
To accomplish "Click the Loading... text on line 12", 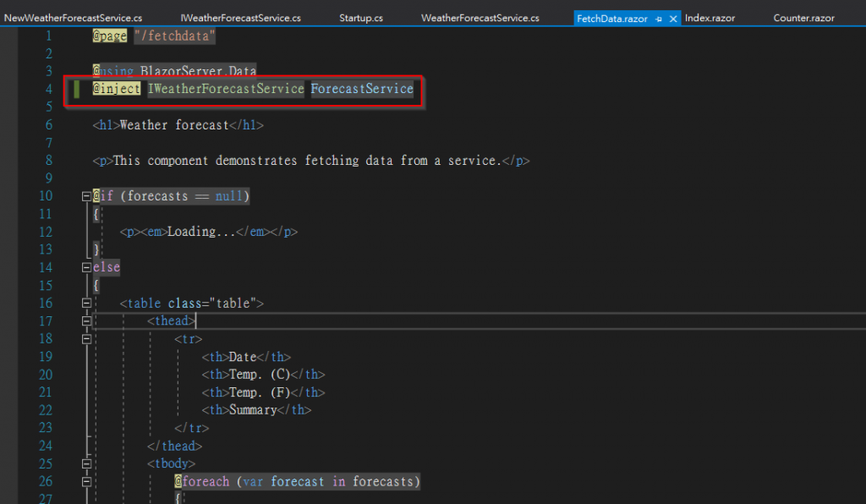I will [201, 232].
